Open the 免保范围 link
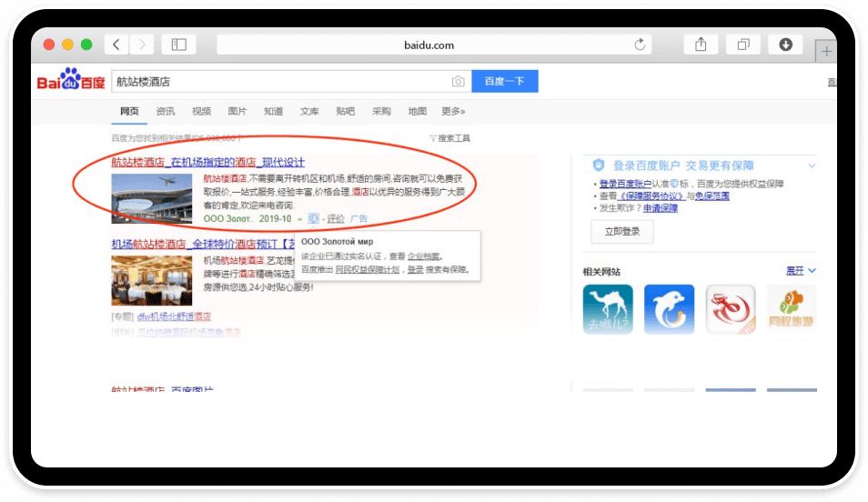868x502 pixels. tap(712, 196)
